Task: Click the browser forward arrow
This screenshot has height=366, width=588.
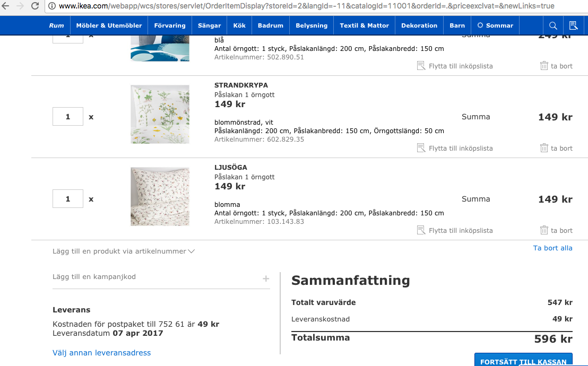Action: 20,6
